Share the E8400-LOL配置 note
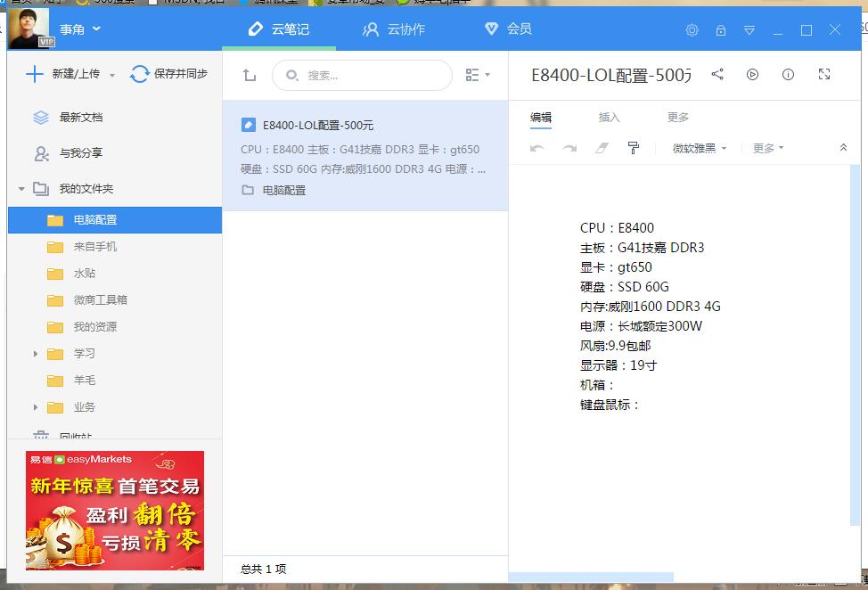868x590 pixels. pos(718,76)
